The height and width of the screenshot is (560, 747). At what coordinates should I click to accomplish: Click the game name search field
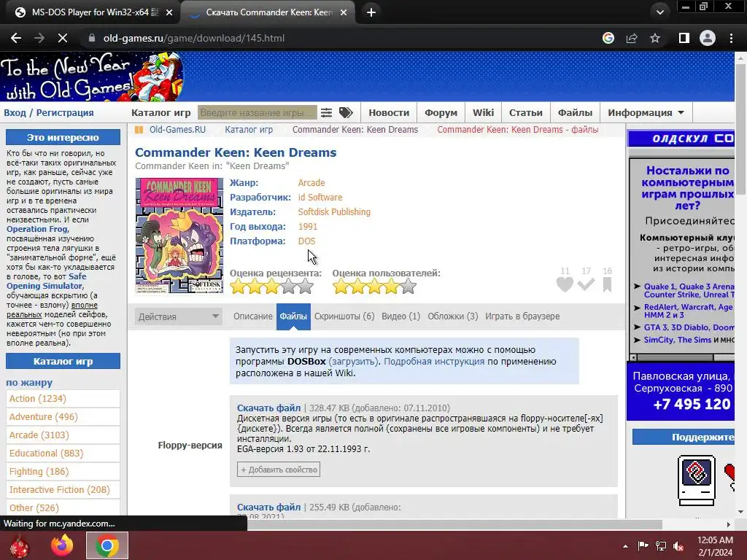pyautogui.click(x=258, y=112)
